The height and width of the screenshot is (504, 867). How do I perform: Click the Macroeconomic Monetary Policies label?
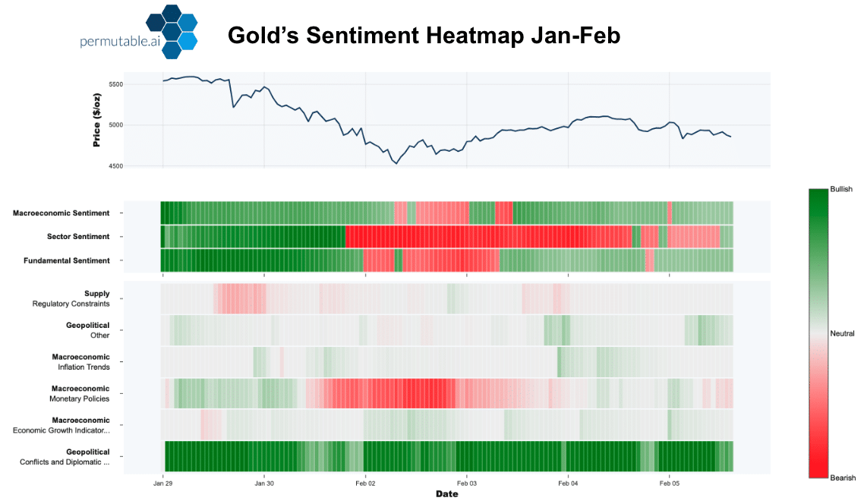(x=80, y=393)
